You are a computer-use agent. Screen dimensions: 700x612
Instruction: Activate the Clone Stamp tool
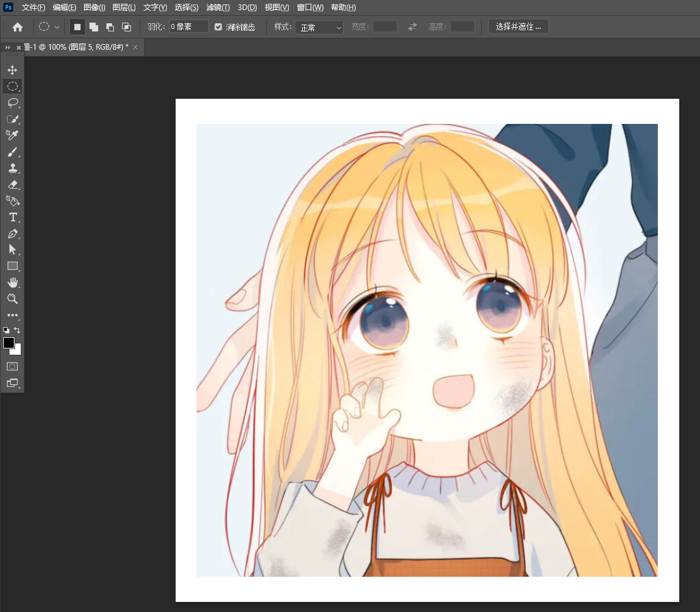click(x=12, y=168)
